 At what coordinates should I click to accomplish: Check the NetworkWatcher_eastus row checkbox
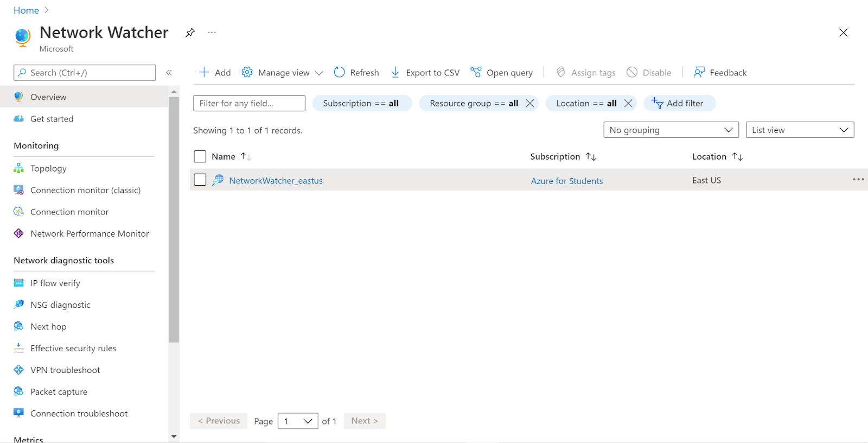pyautogui.click(x=200, y=180)
